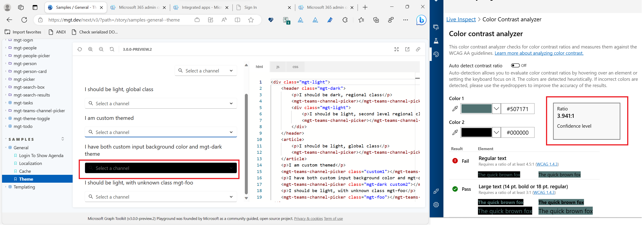The height and width of the screenshot is (228, 644).
Task: Click the Privacy & cookies link
Action: point(309,219)
